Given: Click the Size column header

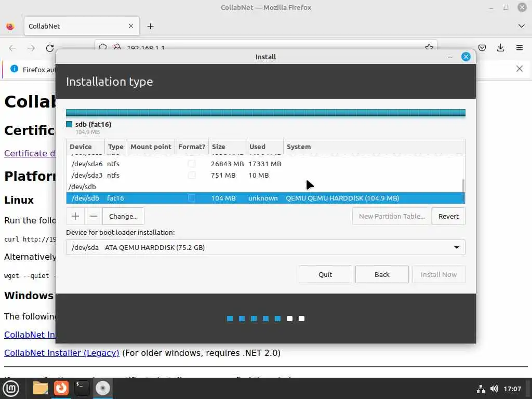Looking at the screenshot, I should click(x=227, y=147).
